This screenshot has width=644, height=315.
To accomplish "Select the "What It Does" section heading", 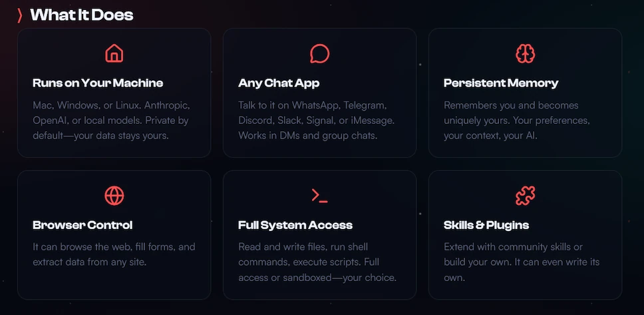I will click(82, 15).
